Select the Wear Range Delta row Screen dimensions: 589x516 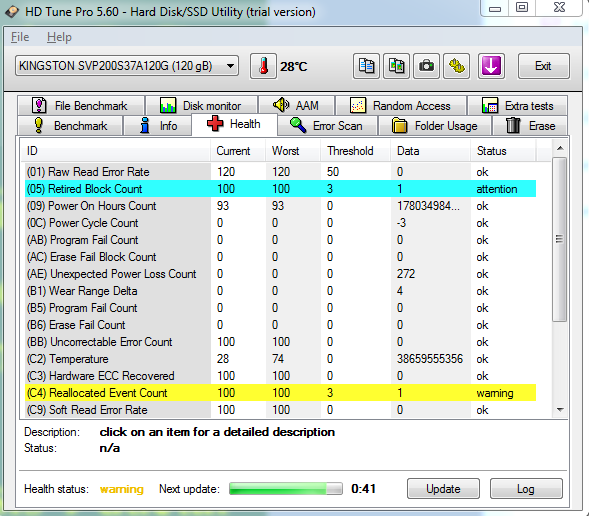(x=281, y=291)
